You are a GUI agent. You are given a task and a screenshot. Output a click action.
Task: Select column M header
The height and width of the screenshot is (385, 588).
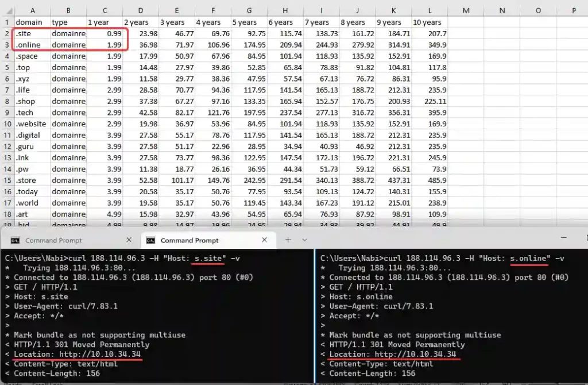pyautogui.click(x=466, y=11)
